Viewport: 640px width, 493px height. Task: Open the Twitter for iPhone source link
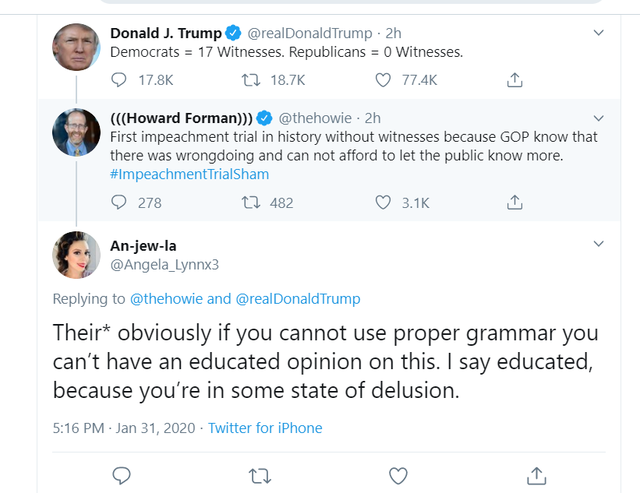click(265, 428)
